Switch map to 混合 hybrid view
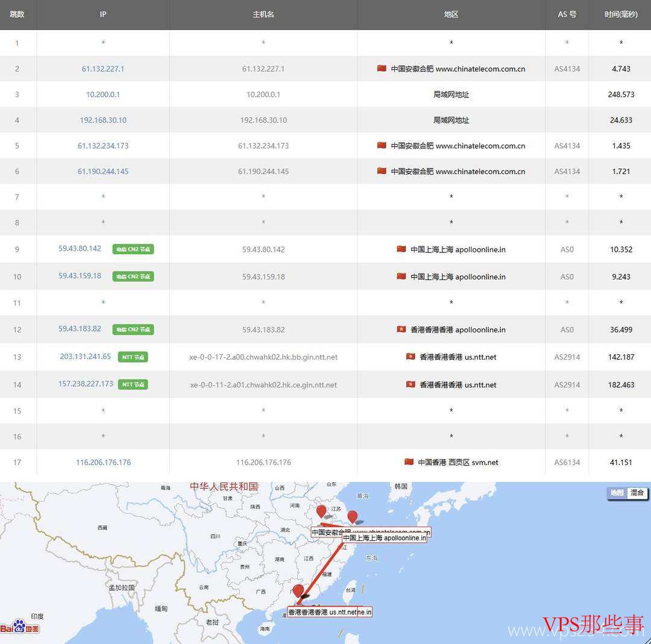Viewport: 651px width, 644px height. 637,493
